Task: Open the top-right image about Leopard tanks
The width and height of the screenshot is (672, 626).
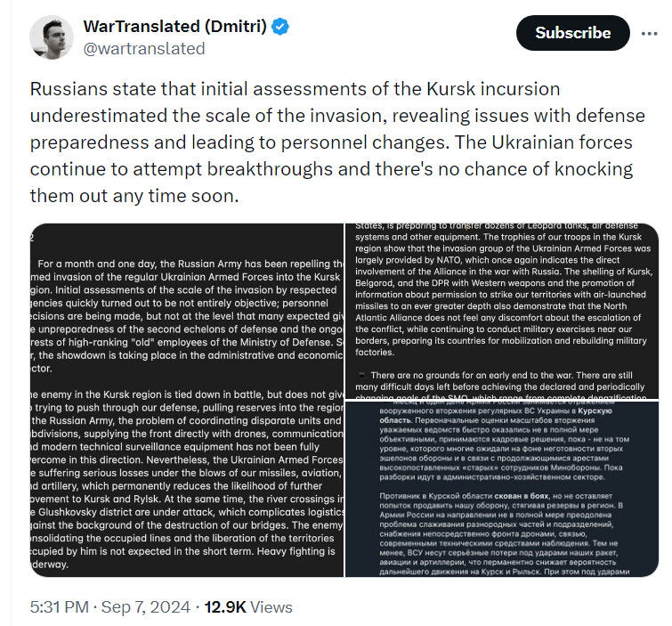Action: click(x=502, y=311)
